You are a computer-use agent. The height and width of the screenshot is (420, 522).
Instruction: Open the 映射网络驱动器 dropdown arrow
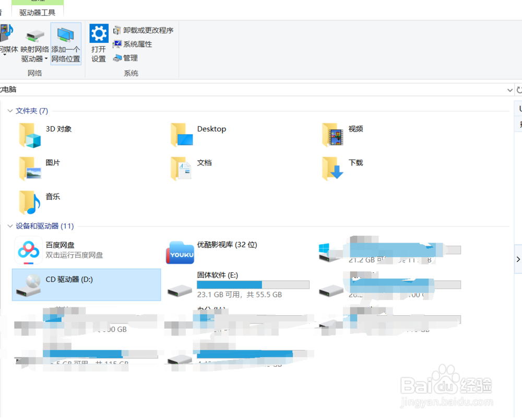click(x=46, y=59)
